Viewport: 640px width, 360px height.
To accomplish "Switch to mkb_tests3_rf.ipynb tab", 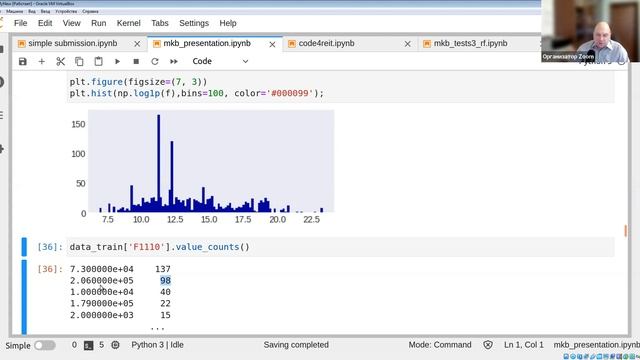I will pyautogui.click(x=470, y=43).
